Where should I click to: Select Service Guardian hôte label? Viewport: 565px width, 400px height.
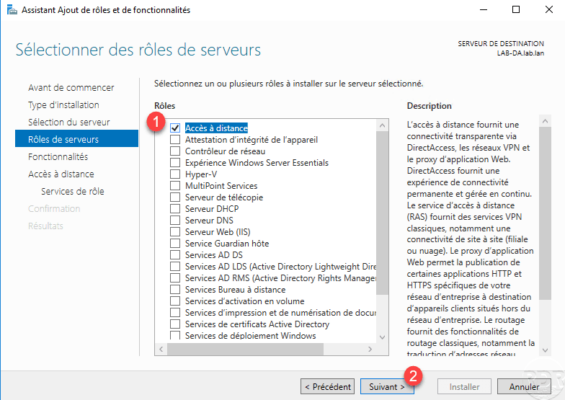[227, 243]
